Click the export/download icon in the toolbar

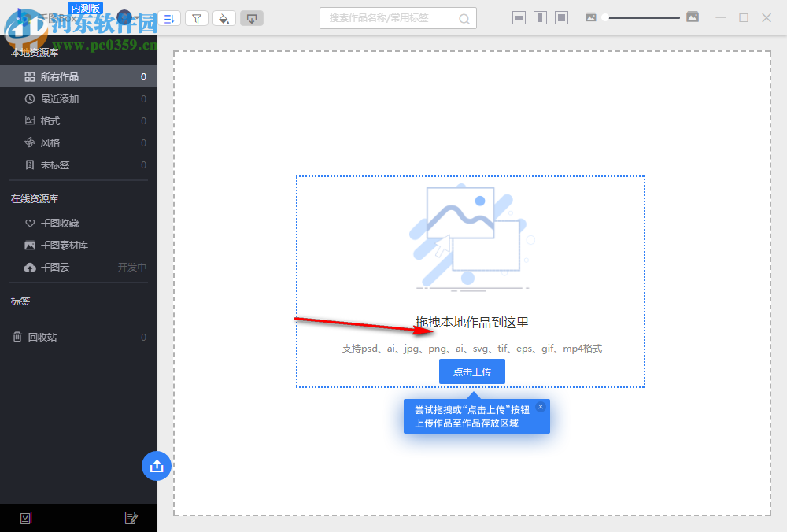(x=252, y=18)
